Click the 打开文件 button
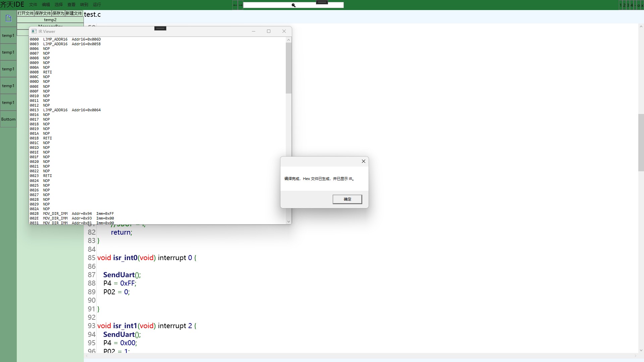This screenshot has width=644, height=362. point(25,13)
